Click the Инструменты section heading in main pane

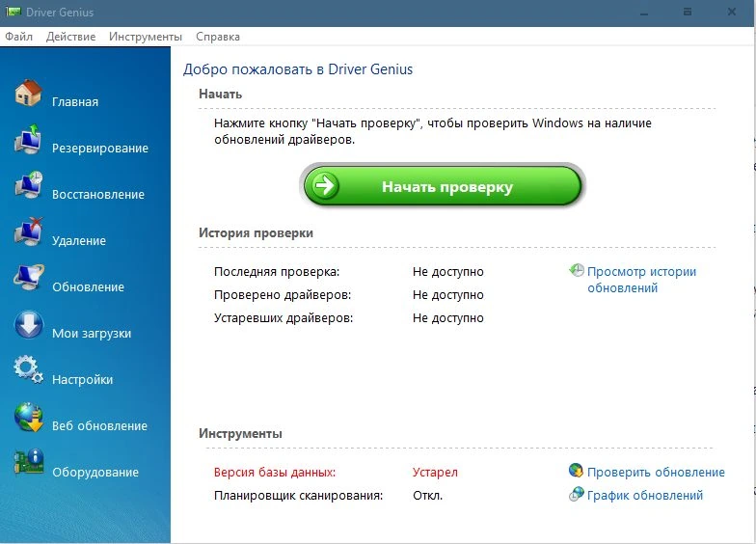coord(240,434)
